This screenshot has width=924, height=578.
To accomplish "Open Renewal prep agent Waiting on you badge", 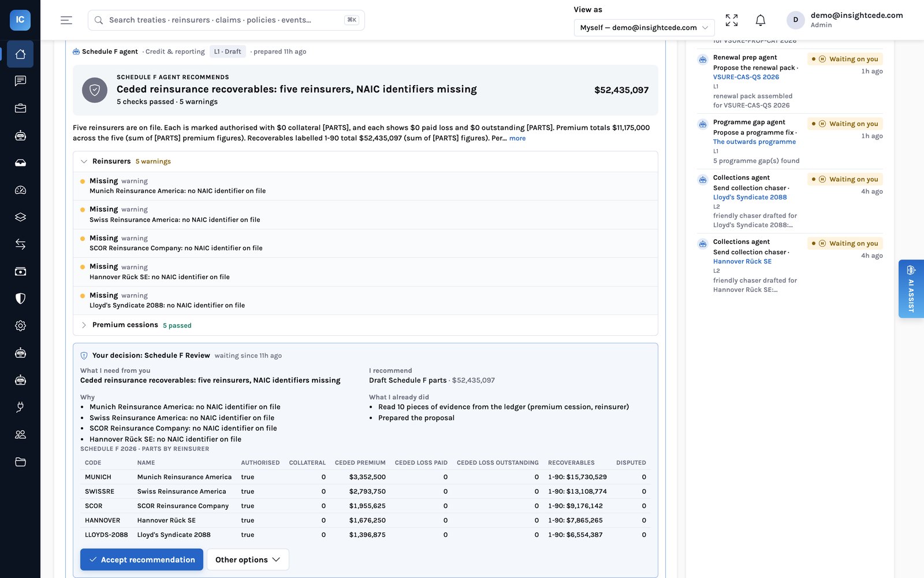I will (x=845, y=59).
